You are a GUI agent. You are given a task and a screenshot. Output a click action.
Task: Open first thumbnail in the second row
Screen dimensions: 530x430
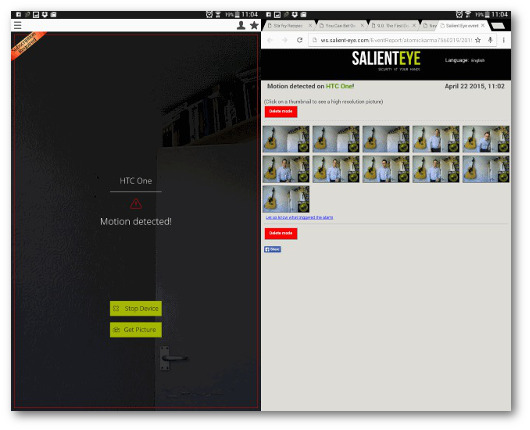(286, 169)
